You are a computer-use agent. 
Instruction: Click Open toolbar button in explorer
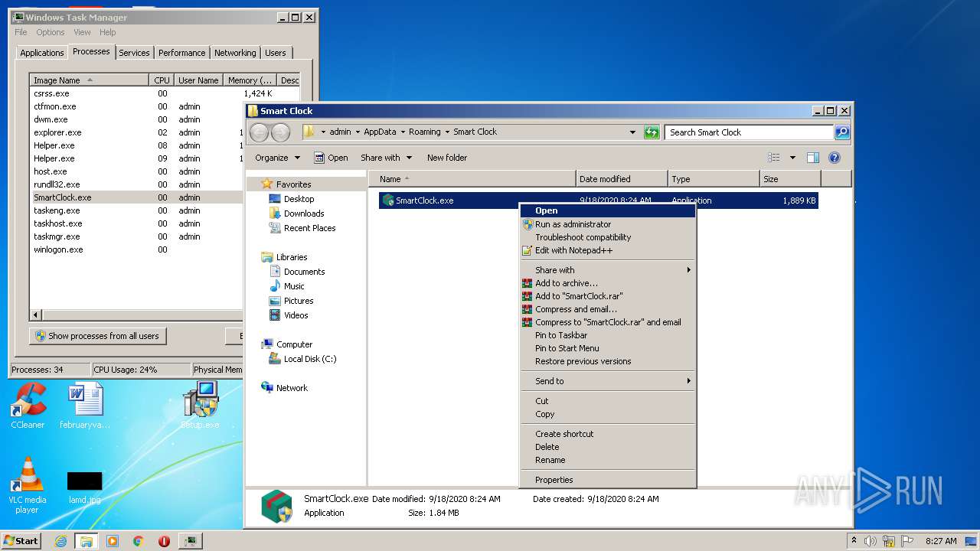pos(331,158)
